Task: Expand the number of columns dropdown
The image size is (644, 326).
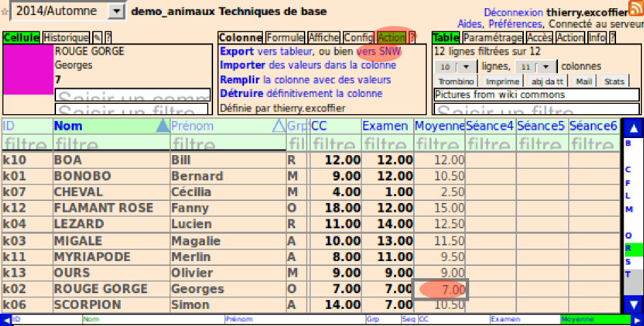Action: pyautogui.click(x=546, y=67)
